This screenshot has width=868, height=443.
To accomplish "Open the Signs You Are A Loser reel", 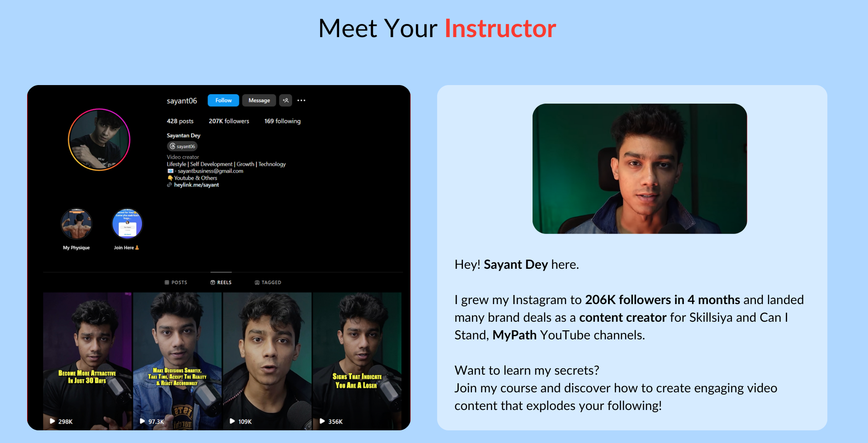I will (x=357, y=361).
